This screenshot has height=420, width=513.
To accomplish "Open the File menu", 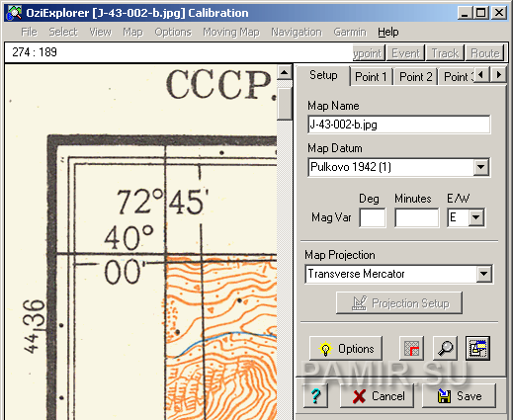I will point(29,32).
